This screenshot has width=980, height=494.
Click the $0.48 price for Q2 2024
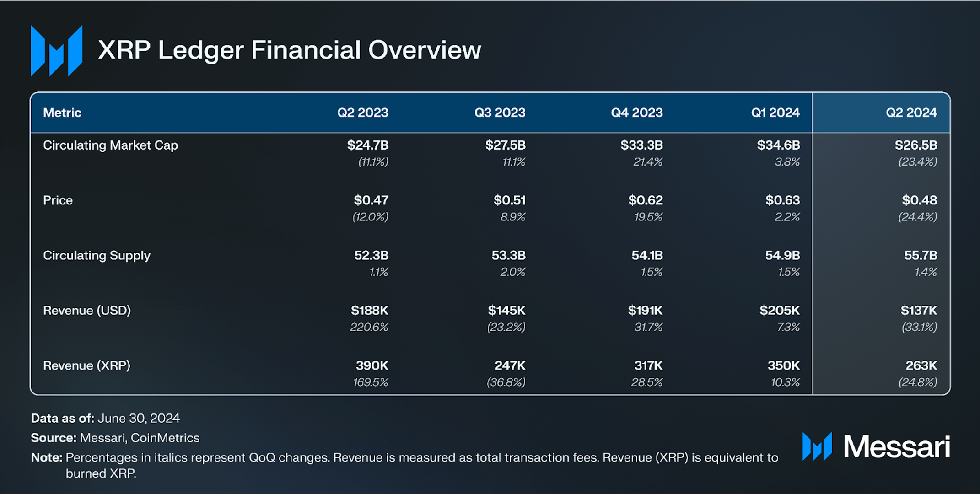(x=919, y=200)
